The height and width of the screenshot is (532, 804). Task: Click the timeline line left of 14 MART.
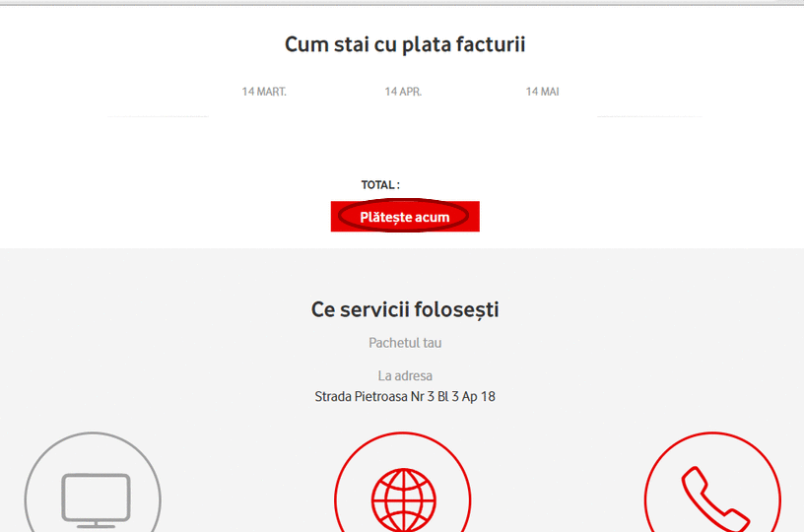[158, 116]
